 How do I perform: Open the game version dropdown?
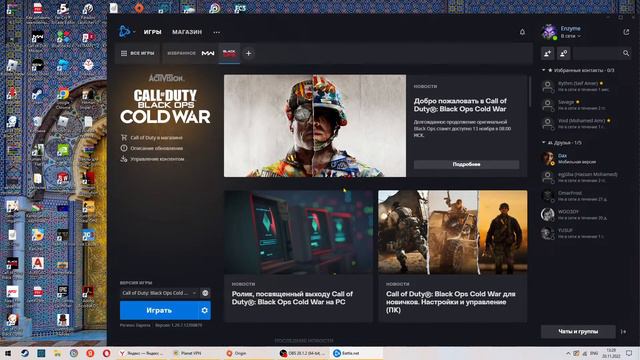point(159,293)
